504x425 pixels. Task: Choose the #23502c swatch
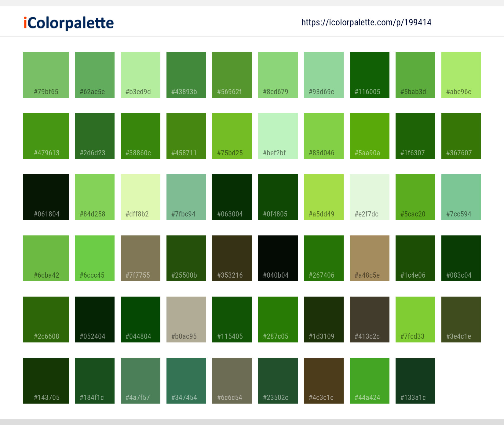(278, 381)
